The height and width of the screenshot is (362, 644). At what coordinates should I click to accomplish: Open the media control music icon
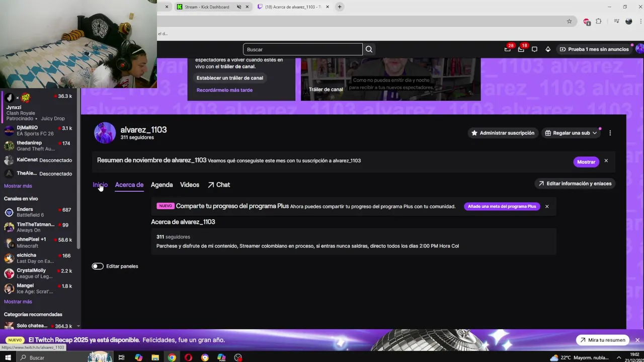(616, 21)
